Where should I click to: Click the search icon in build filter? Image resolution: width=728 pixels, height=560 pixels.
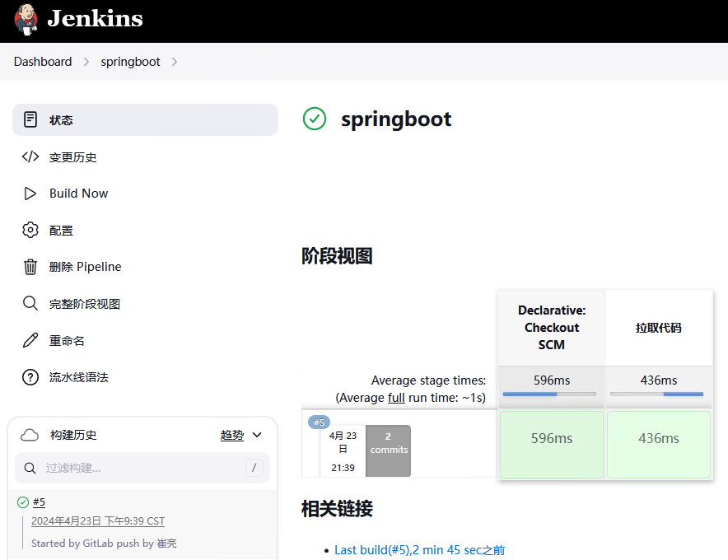coord(30,468)
